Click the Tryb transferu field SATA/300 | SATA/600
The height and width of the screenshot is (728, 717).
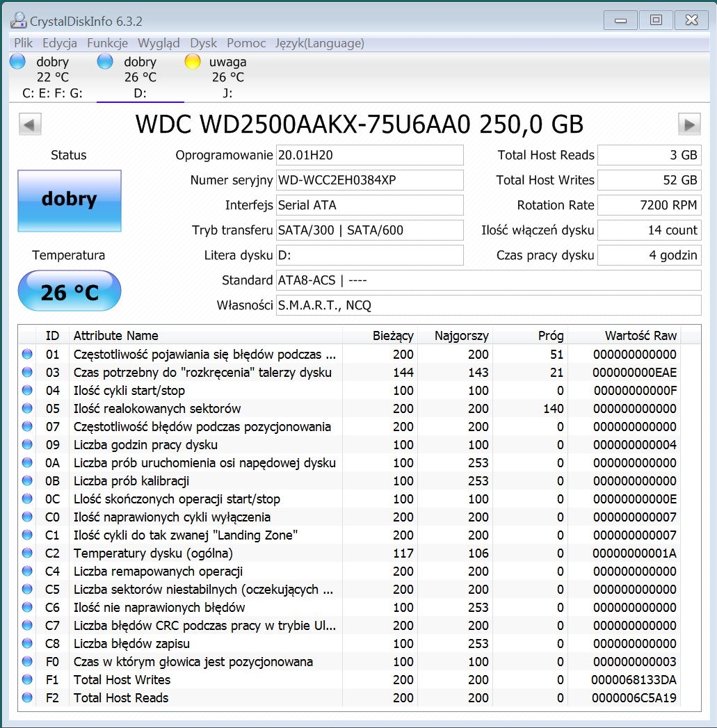coord(370,230)
